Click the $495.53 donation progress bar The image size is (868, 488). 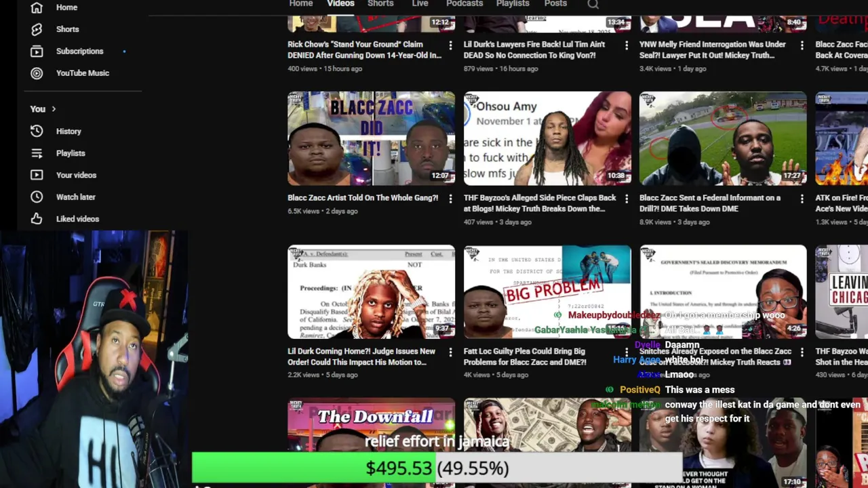pos(437,468)
